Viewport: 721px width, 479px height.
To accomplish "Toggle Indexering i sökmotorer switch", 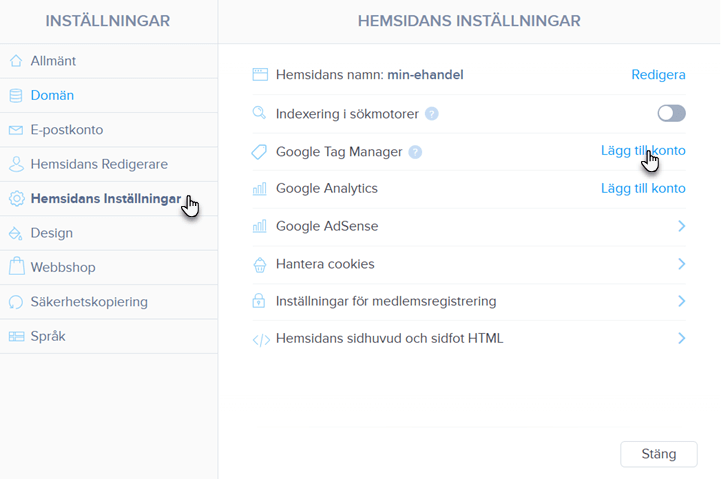I will click(x=671, y=113).
